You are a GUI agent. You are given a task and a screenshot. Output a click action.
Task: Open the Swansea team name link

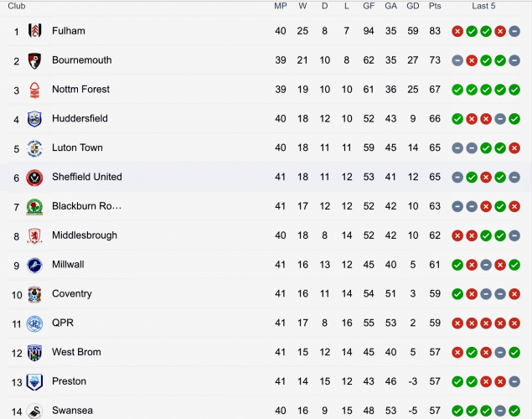[72, 411]
